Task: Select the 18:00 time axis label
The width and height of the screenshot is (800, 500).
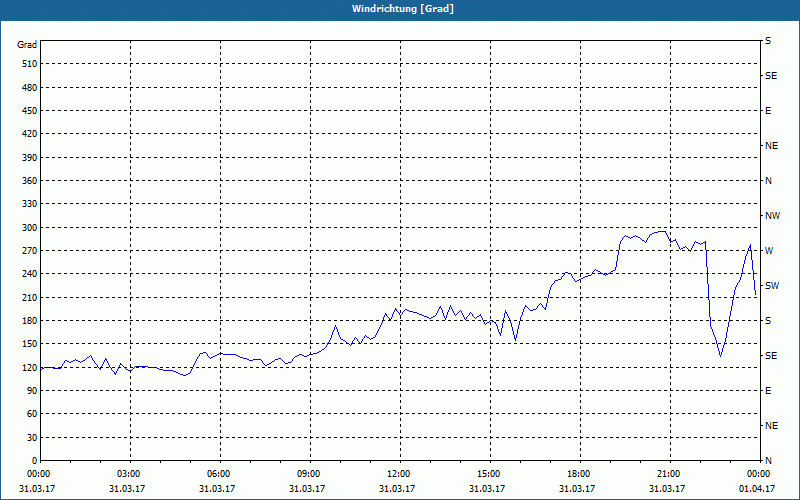Action: [x=580, y=474]
